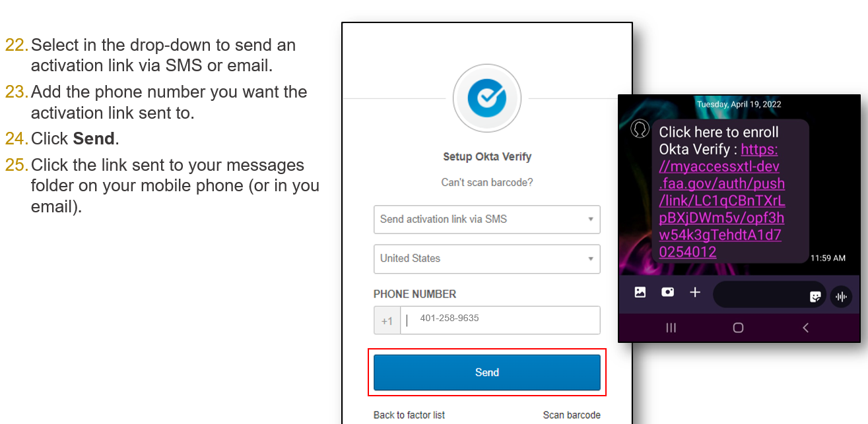868x424 pixels.
Task: Click the 'Back to factor list' link
Action: (409, 415)
